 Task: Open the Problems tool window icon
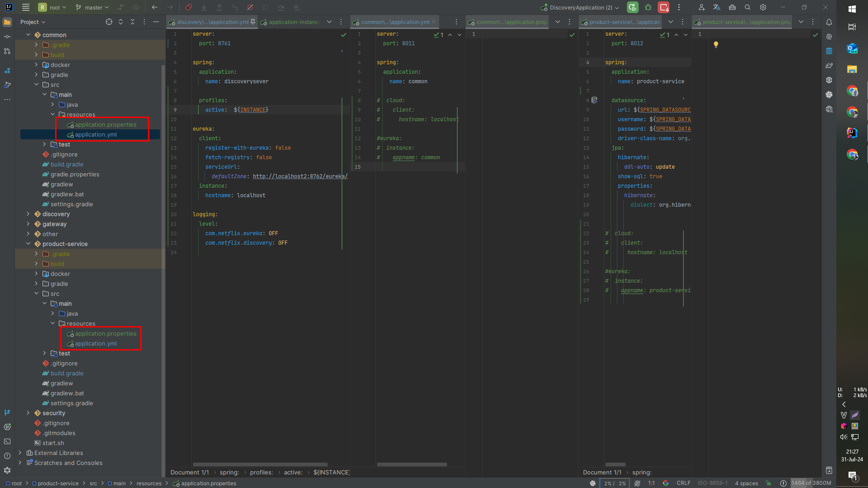pyautogui.click(x=7, y=456)
